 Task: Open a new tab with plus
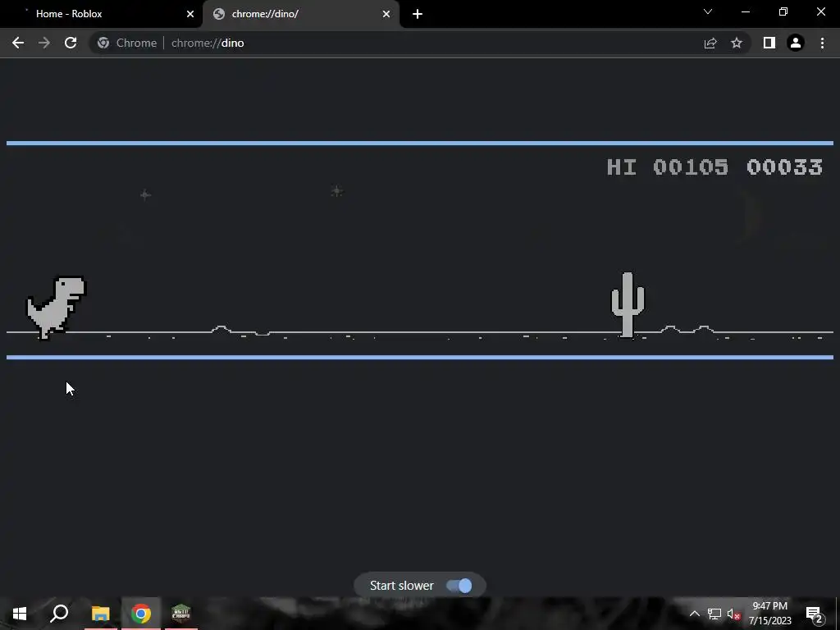418,14
